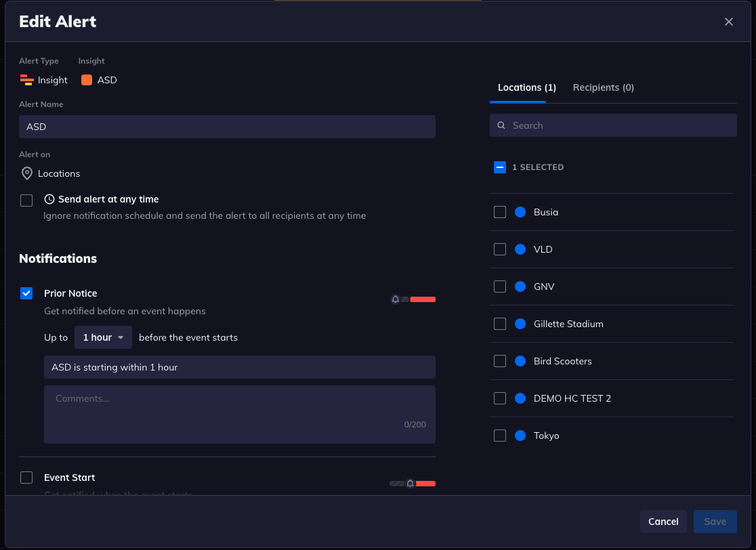Viewport: 756px width, 550px height.
Task: Uncheck the Prior Notice checkbox
Action: pos(26,293)
